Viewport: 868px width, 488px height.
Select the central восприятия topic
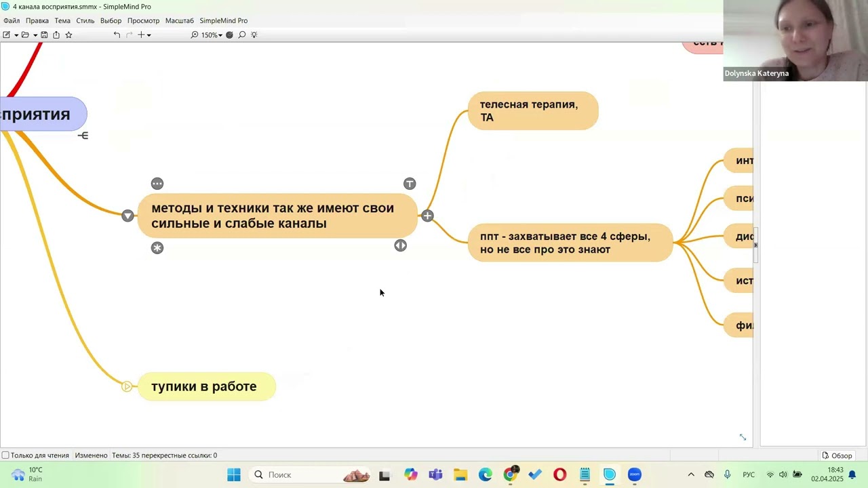tap(43, 114)
